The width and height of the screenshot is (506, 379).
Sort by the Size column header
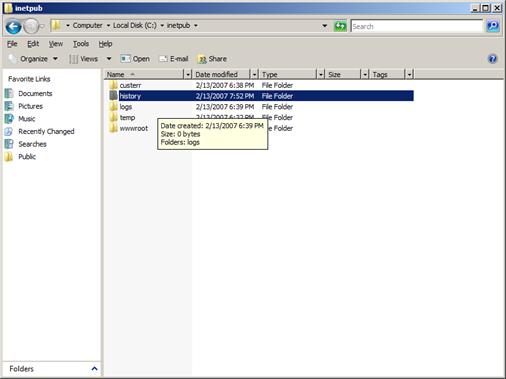343,74
